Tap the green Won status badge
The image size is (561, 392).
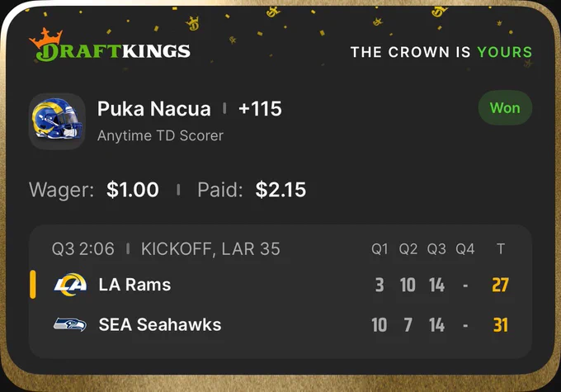[505, 108]
